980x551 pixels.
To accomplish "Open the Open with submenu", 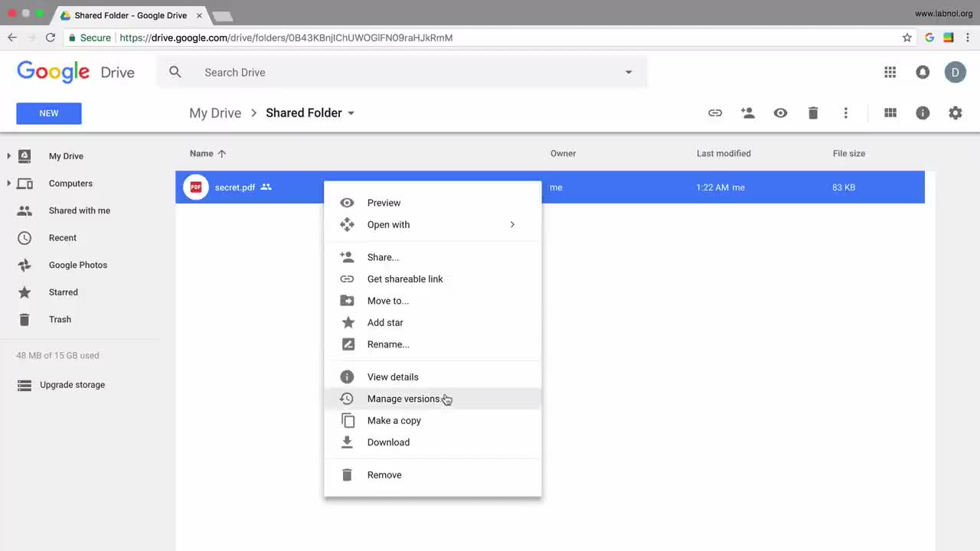I will click(x=433, y=224).
